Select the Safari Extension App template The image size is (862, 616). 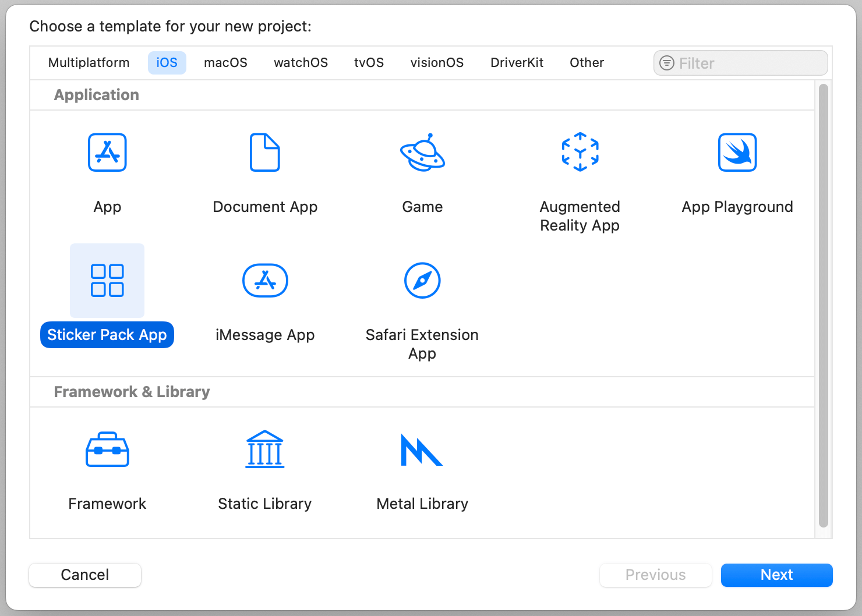(422, 281)
